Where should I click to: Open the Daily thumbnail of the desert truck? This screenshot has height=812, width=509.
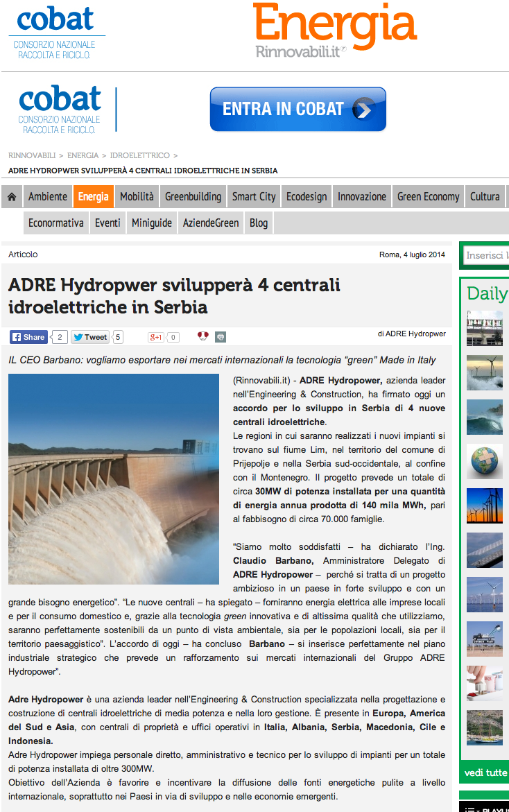(485, 639)
